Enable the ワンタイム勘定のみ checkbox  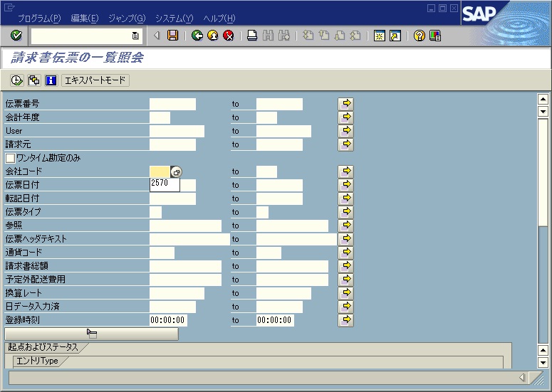10,158
